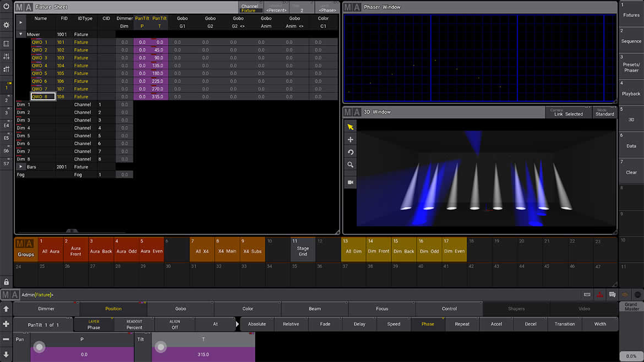The image size is (644, 362).
Task: Open the settings gear in left sidebar
Action: click(6, 25)
